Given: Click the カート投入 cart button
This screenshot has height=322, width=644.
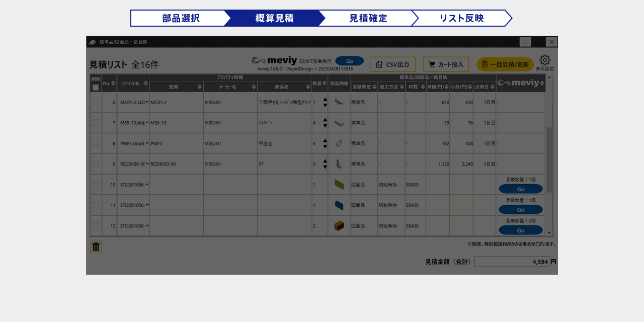Looking at the screenshot, I should tap(446, 64).
